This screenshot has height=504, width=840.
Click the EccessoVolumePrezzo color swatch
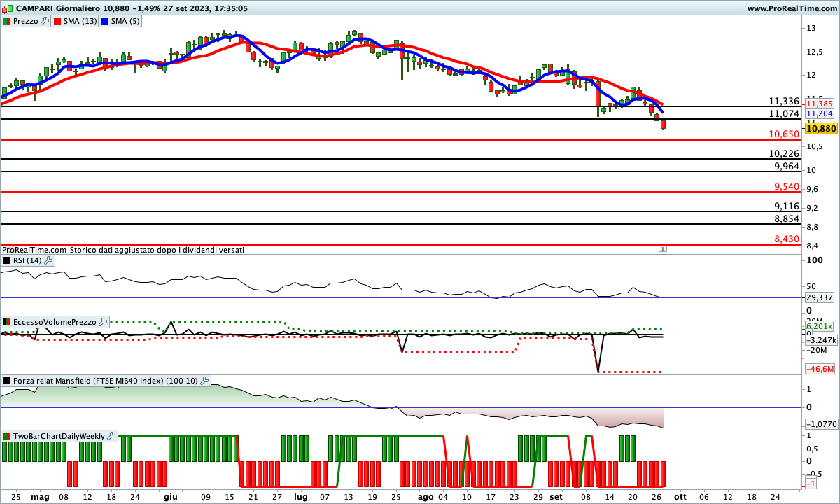click(7, 322)
